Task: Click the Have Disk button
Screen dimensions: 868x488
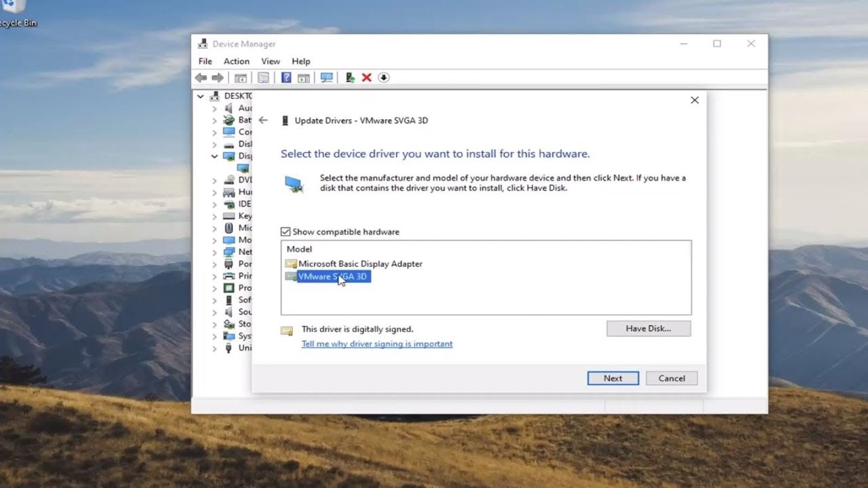Action: coord(648,328)
